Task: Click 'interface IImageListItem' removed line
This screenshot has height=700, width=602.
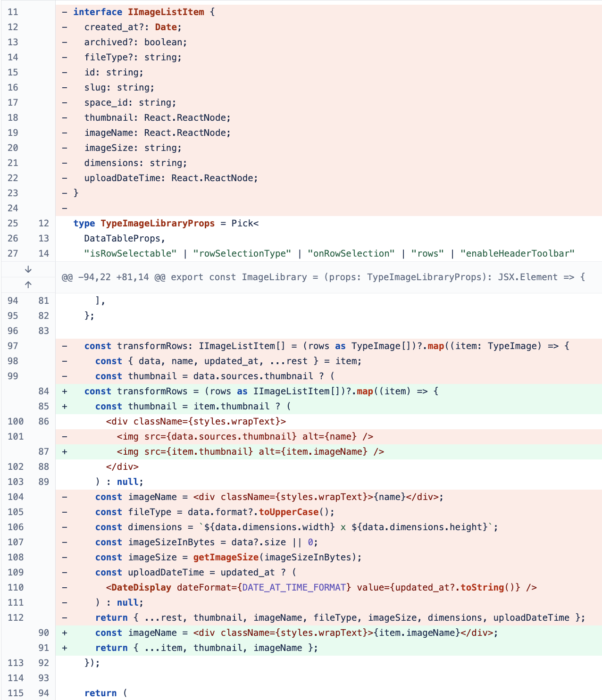Action: tap(329, 12)
